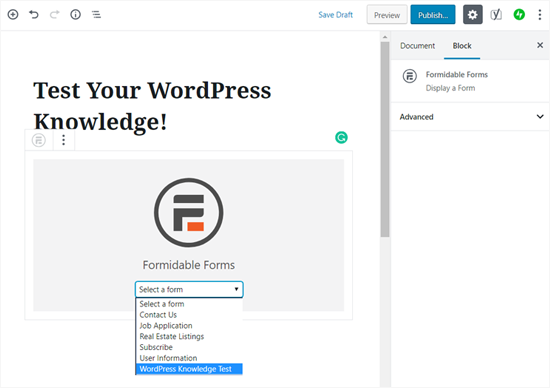The height and width of the screenshot is (388, 550).
Task: Toggle the settings gear sidebar
Action: (x=472, y=15)
